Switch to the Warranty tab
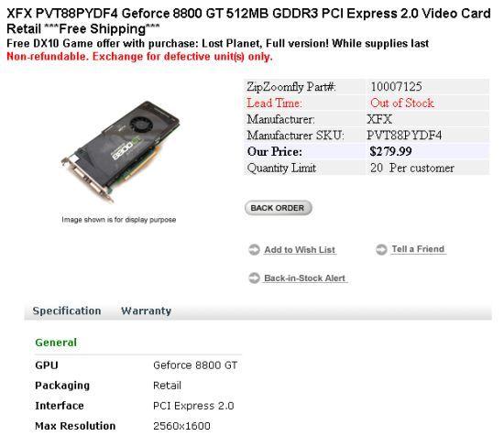This screenshot has width=504, height=436. point(147,311)
